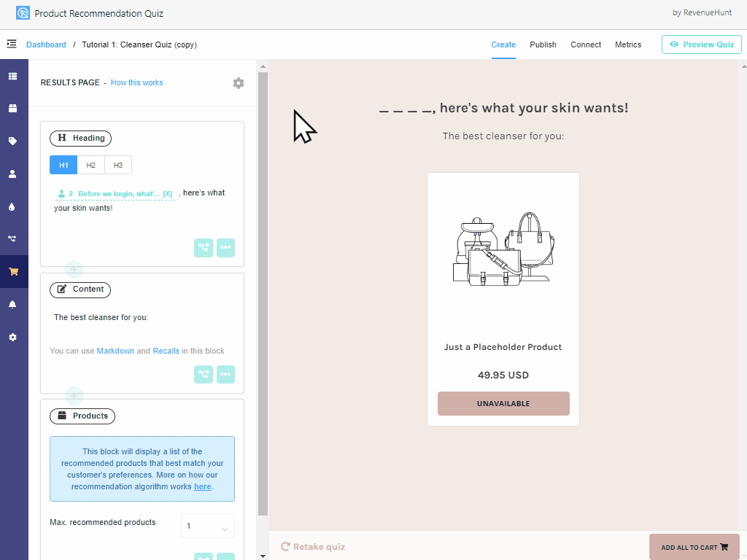
Task: Click the Content block label
Action: click(80, 289)
